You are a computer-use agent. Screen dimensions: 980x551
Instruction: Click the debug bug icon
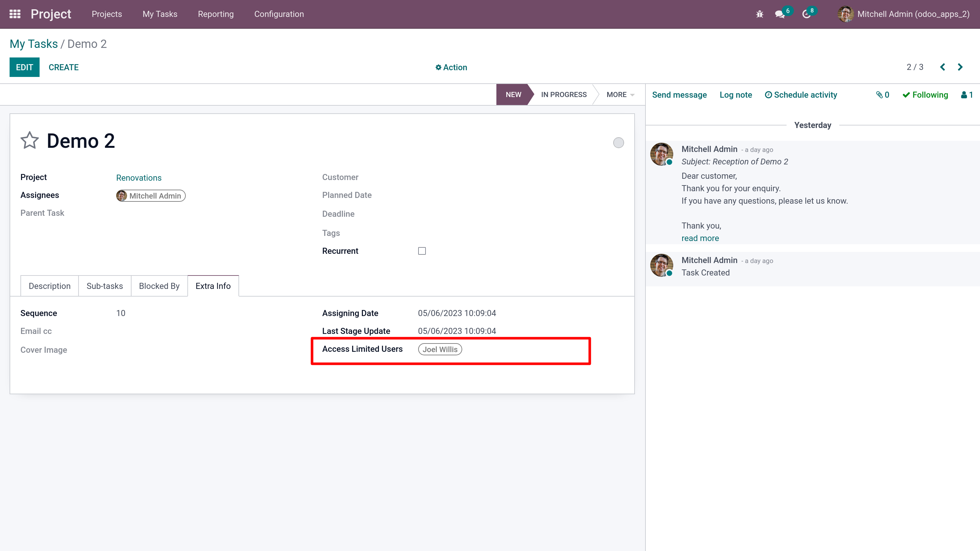(759, 14)
